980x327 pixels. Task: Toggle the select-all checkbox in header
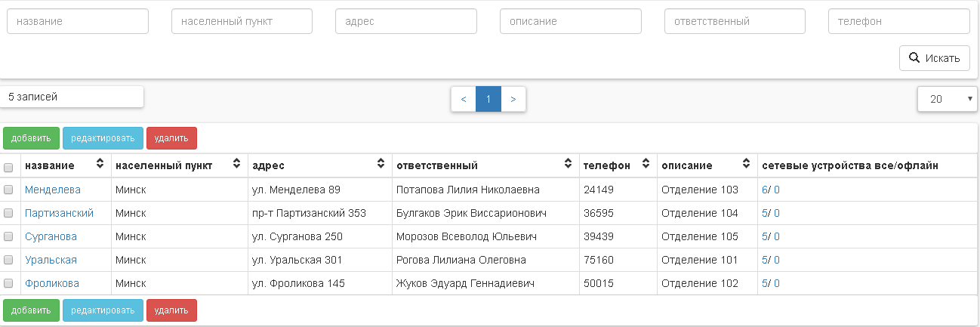9,167
